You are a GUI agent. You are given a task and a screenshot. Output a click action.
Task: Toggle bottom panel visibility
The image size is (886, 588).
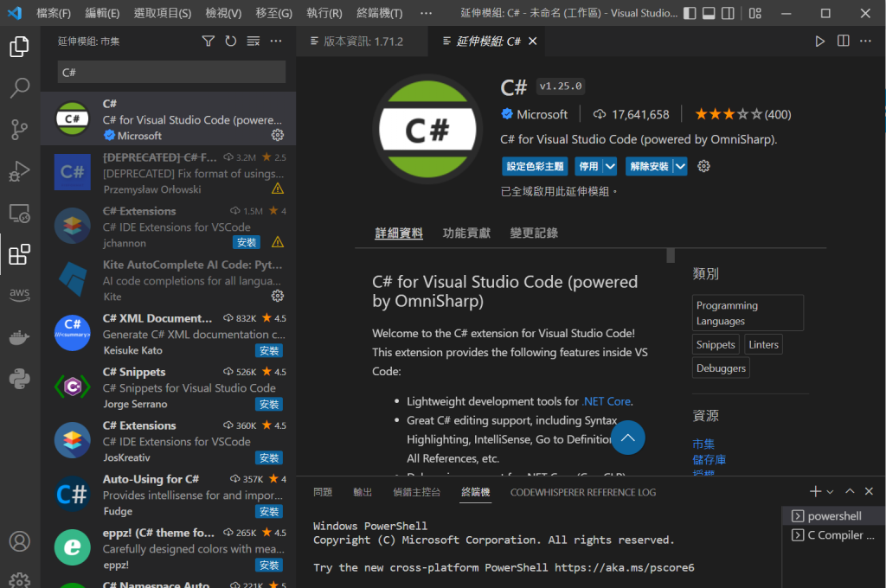(x=709, y=13)
